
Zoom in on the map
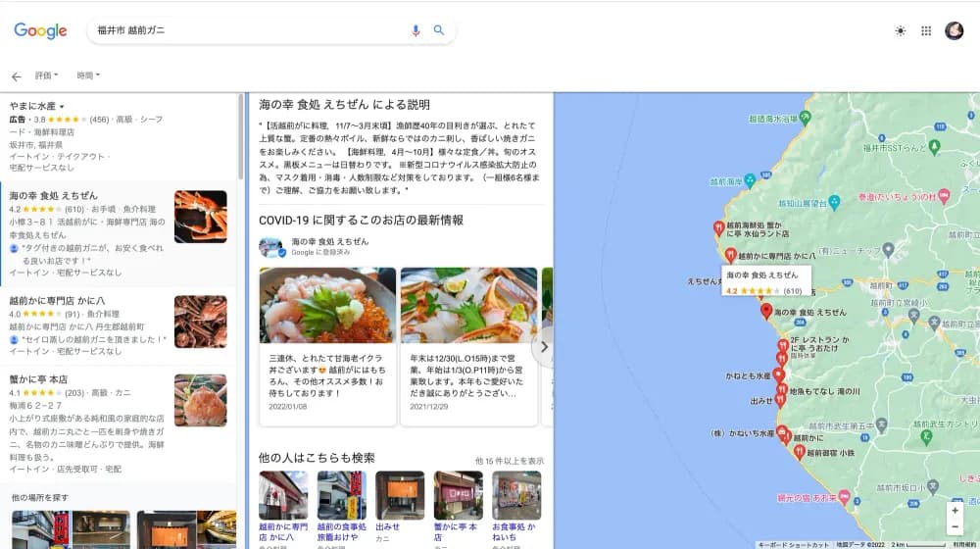pos(955,511)
